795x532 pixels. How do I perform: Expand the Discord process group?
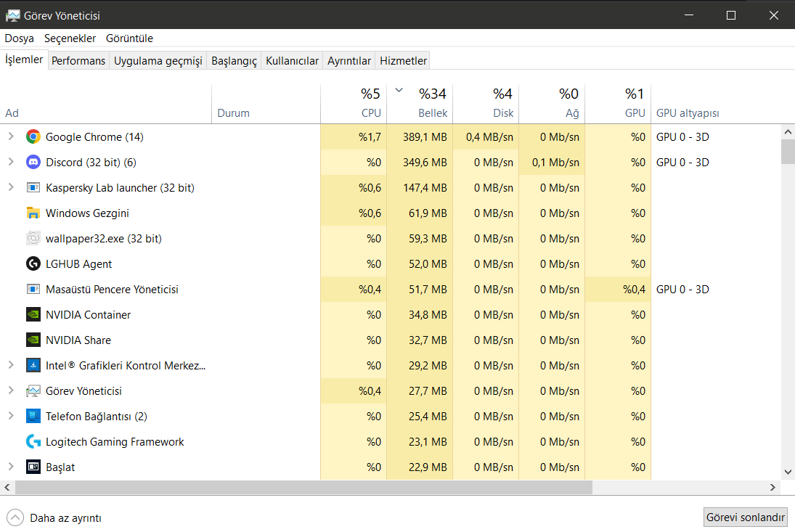click(x=11, y=162)
